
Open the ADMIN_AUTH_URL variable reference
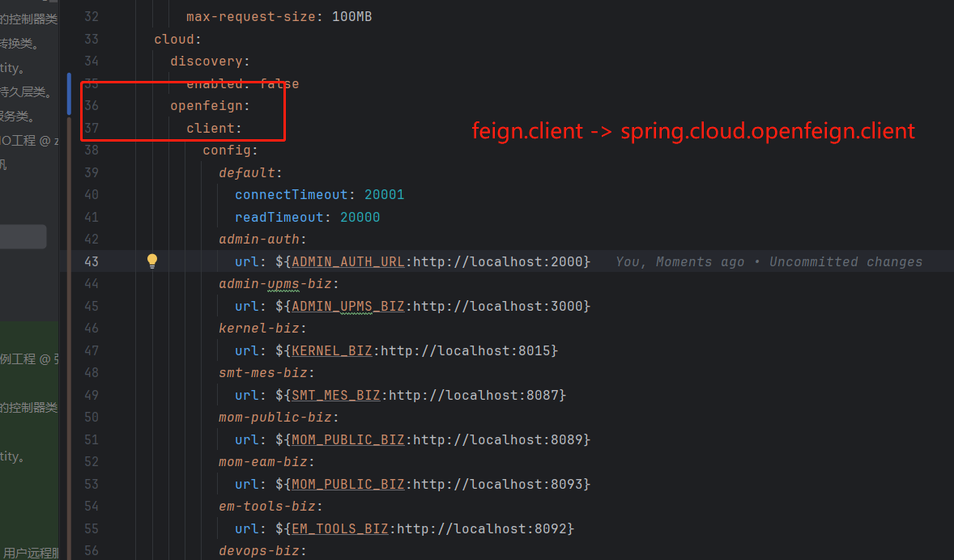(347, 261)
